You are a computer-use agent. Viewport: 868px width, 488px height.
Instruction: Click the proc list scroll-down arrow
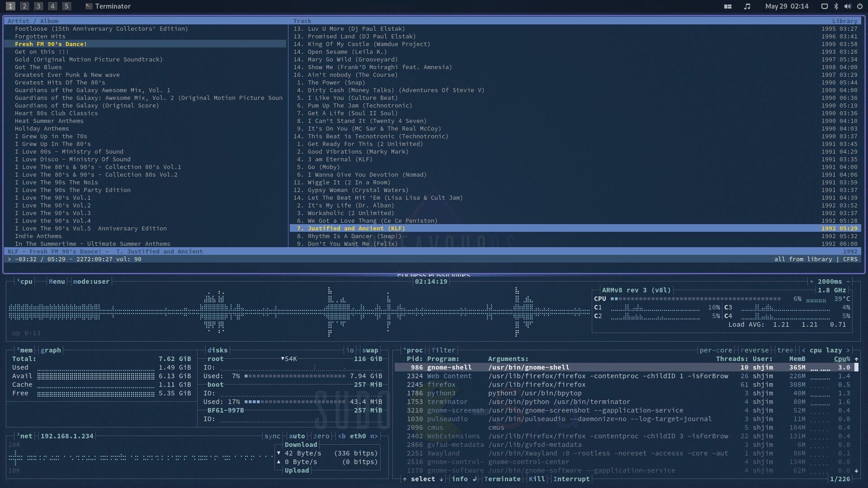pyautogui.click(x=856, y=470)
